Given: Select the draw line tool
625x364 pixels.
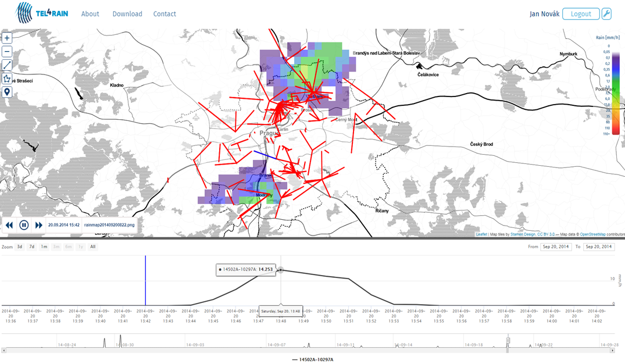Looking at the screenshot, I should (x=7, y=65).
